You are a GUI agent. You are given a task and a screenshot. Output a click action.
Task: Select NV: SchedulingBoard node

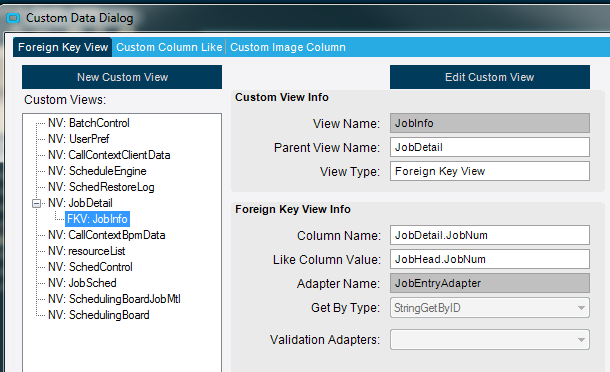click(x=98, y=314)
